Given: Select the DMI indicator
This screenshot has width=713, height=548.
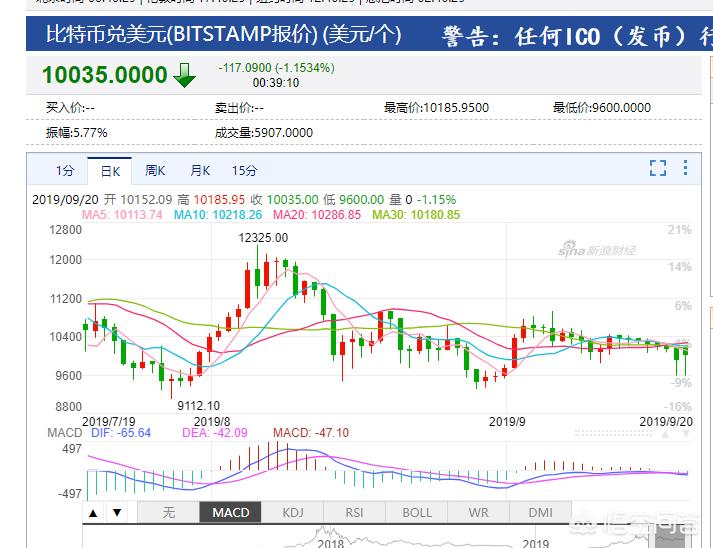Looking at the screenshot, I should (x=540, y=513).
